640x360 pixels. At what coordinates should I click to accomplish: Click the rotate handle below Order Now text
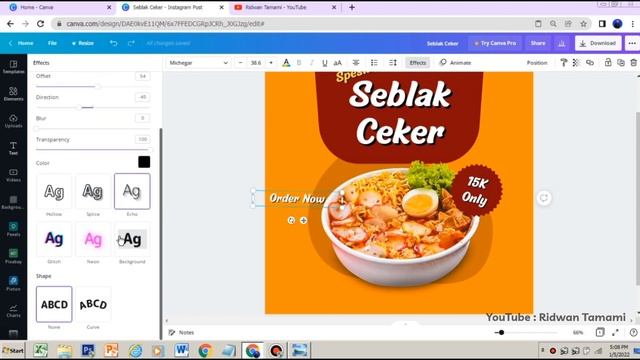tap(291, 220)
